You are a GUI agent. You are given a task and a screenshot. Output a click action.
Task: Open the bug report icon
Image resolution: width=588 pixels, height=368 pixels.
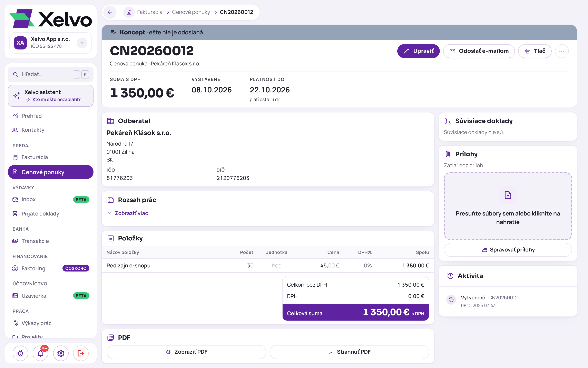(x=20, y=353)
